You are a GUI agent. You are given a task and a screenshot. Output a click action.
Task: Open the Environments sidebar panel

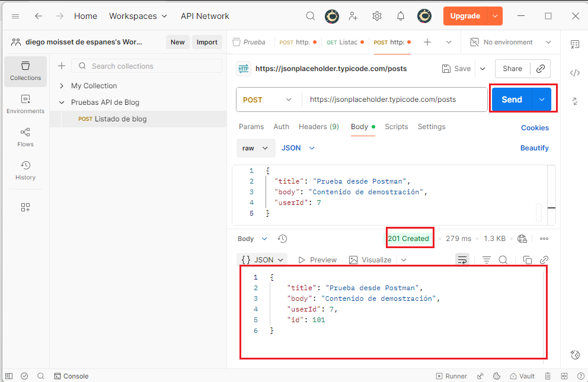(25, 104)
